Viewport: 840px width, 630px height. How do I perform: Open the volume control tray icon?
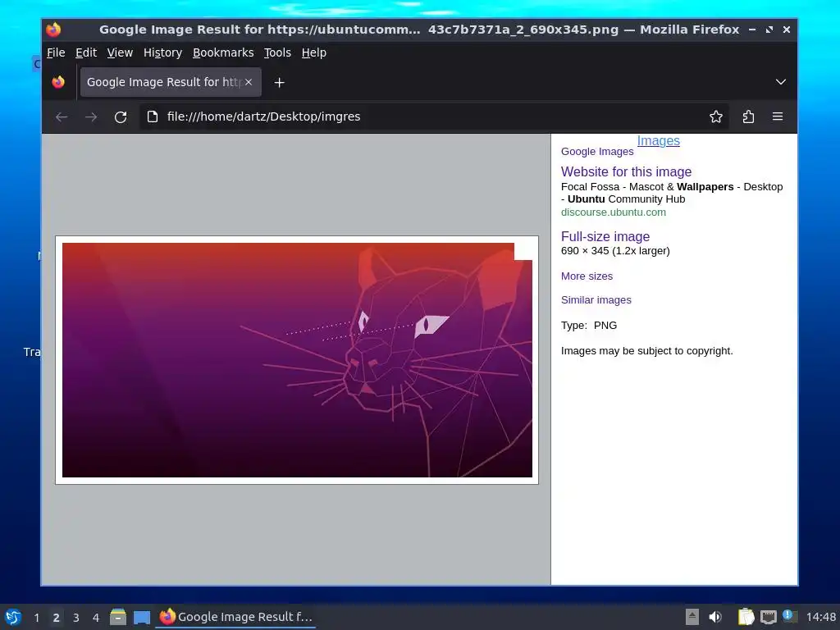tap(715, 617)
